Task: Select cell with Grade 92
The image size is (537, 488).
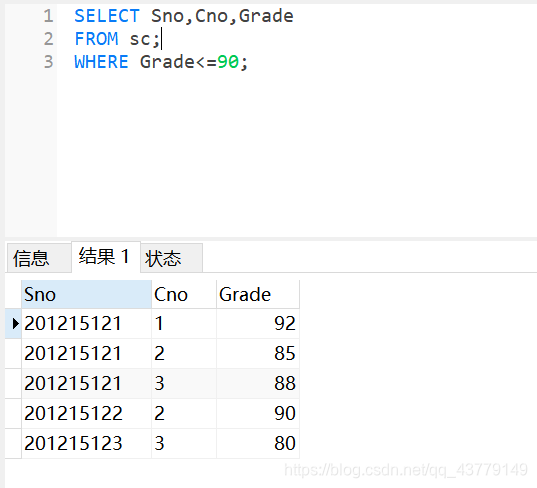Action: coord(258,323)
